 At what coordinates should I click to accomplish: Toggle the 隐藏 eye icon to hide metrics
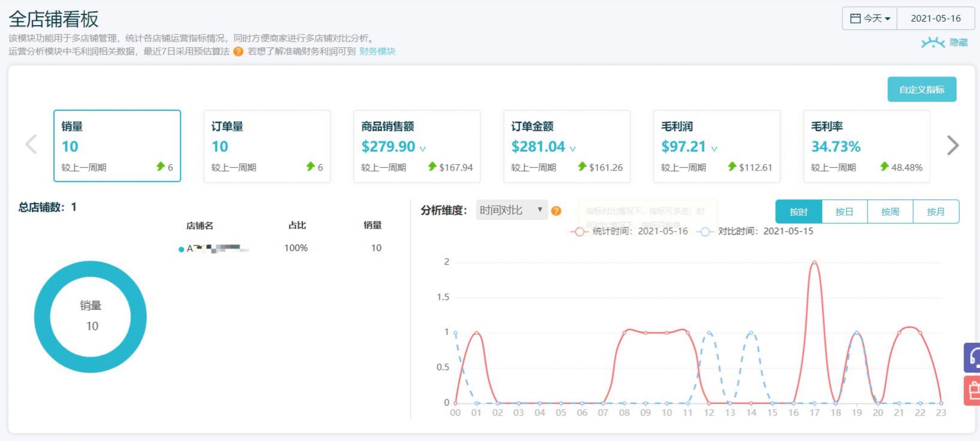click(x=933, y=42)
